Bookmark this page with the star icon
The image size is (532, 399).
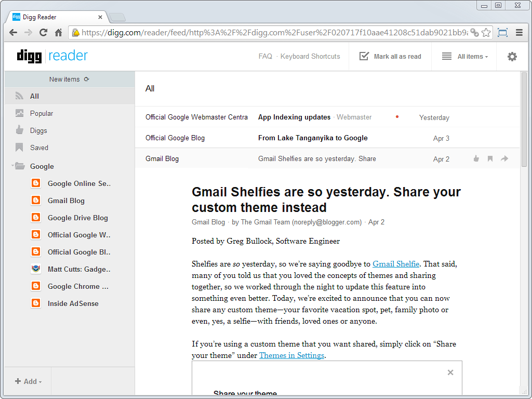pyautogui.click(x=486, y=33)
